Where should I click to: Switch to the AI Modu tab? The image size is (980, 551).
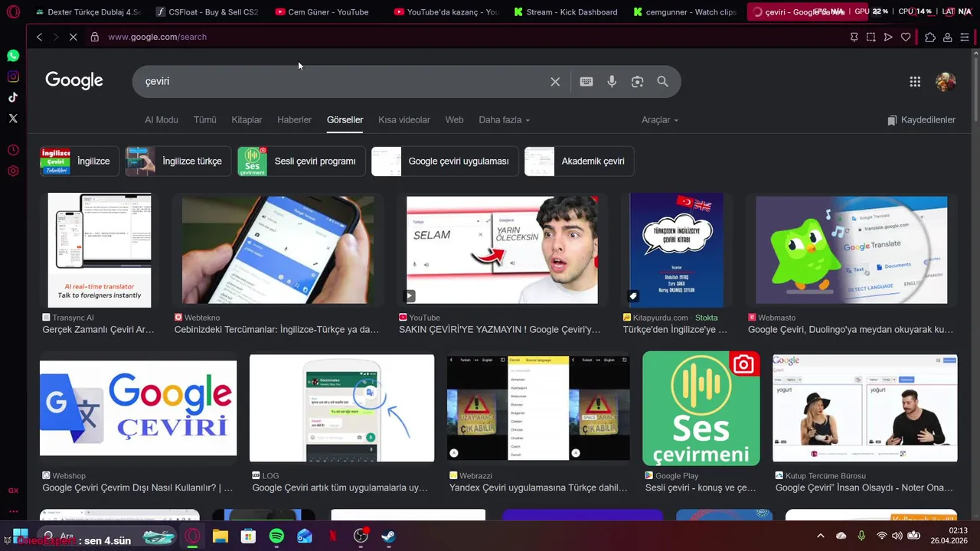click(162, 120)
